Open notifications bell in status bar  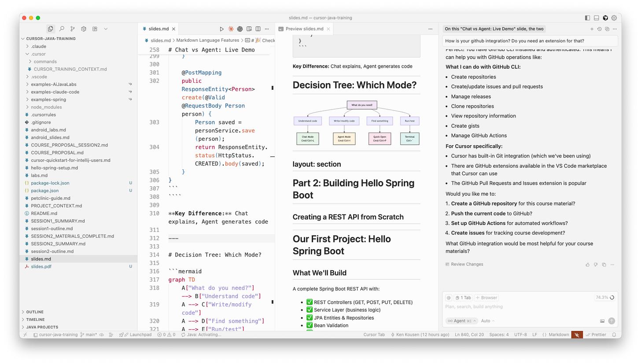pos(614,335)
